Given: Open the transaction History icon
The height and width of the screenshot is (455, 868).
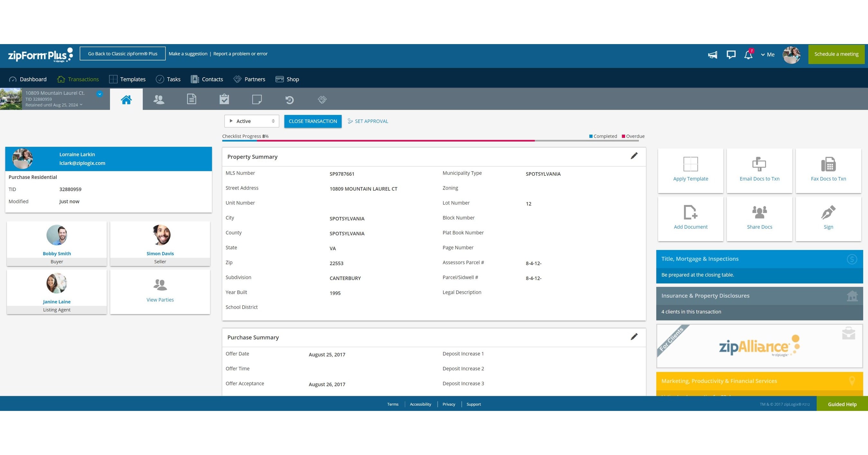Looking at the screenshot, I should pyautogui.click(x=289, y=99).
